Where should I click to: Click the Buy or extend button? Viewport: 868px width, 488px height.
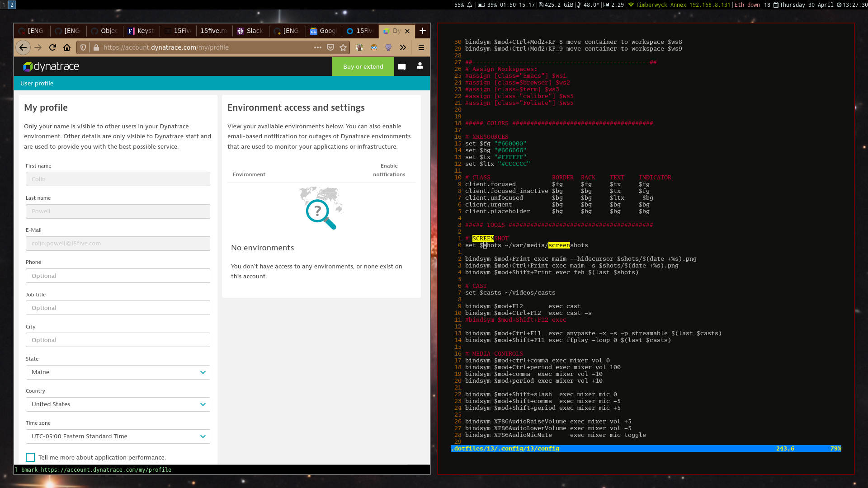[x=363, y=66]
